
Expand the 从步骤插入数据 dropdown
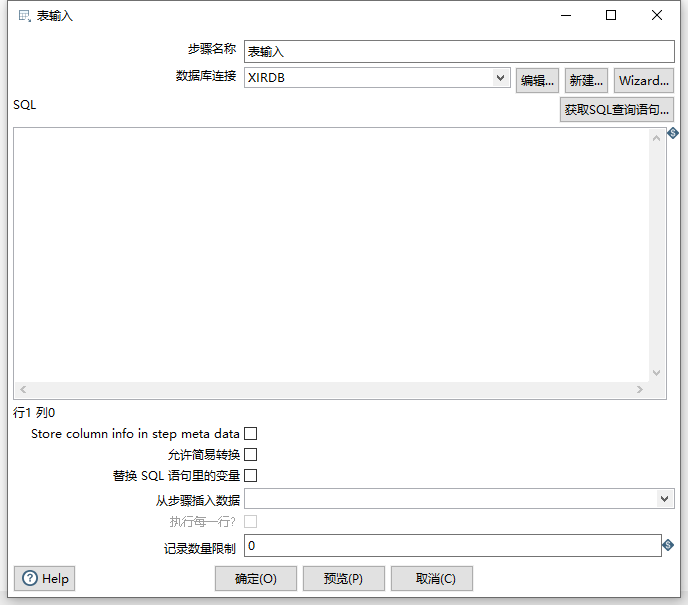click(664, 499)
